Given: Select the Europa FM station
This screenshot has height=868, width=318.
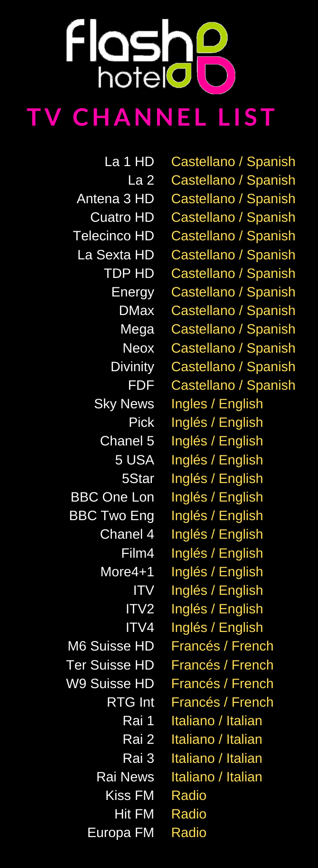Looking at the screenshot, I should (121, 833).
